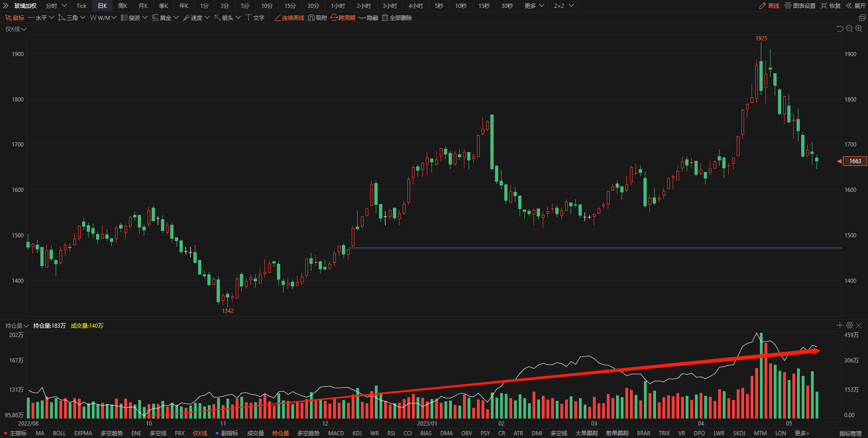
Task: Undo using the chart's revert arrow
Action: pyautogui.click(x=840, y=29)
